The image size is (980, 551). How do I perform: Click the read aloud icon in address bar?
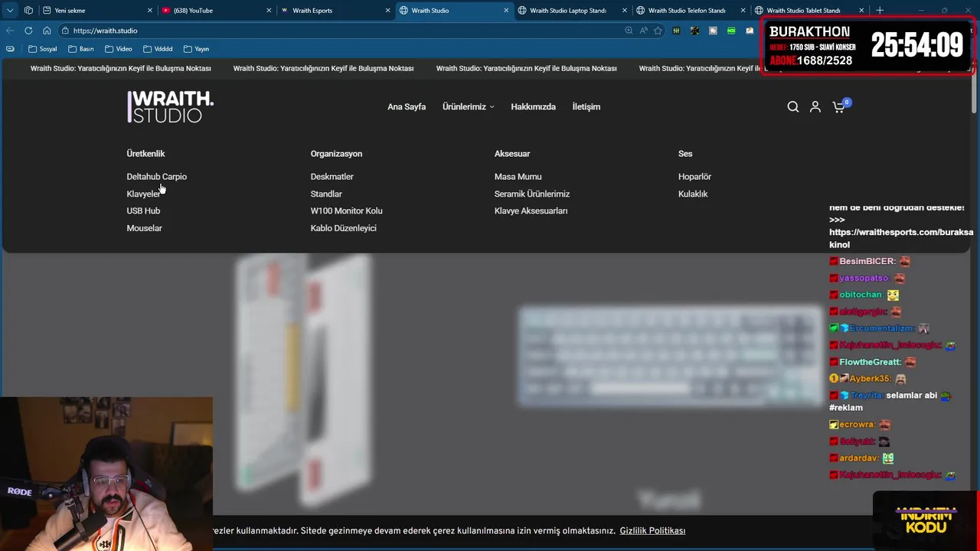tap(643, 31)
